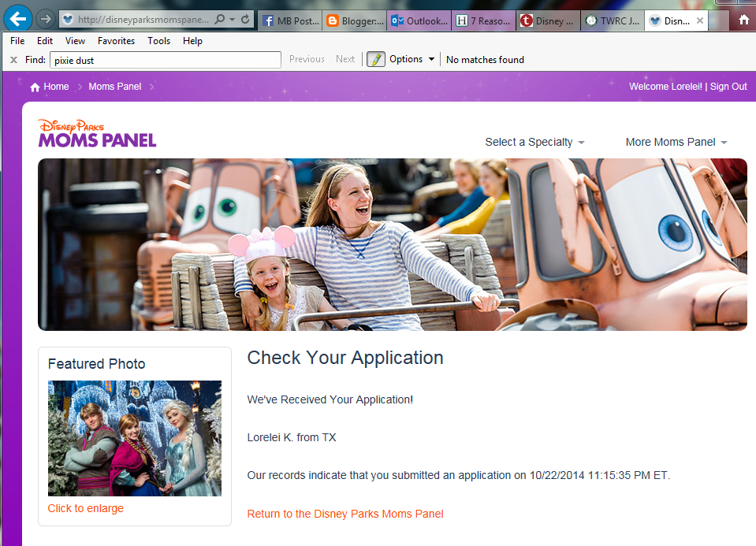Open the File menu
Image resolution: width=756 pixels, height=546 pixels.
pos(17,41)
